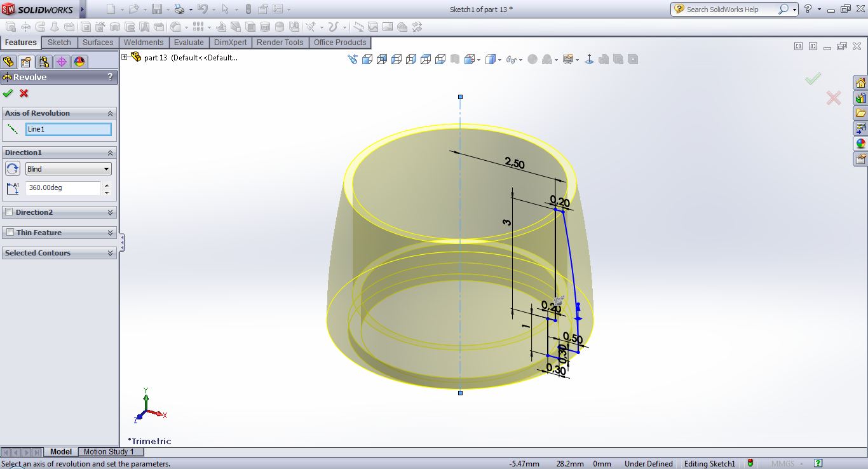
Task: Switch to the Evaluate tab
Action: pos(189,43)
